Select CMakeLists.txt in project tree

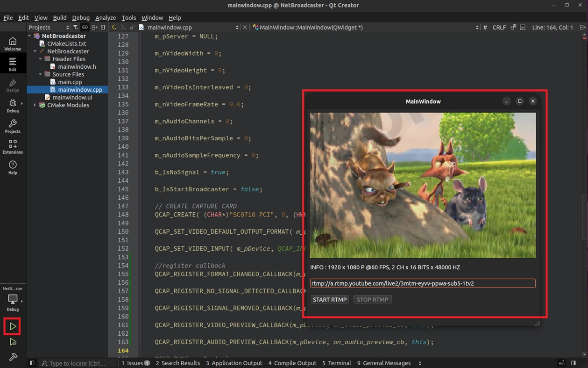click(x=67, y=43)
